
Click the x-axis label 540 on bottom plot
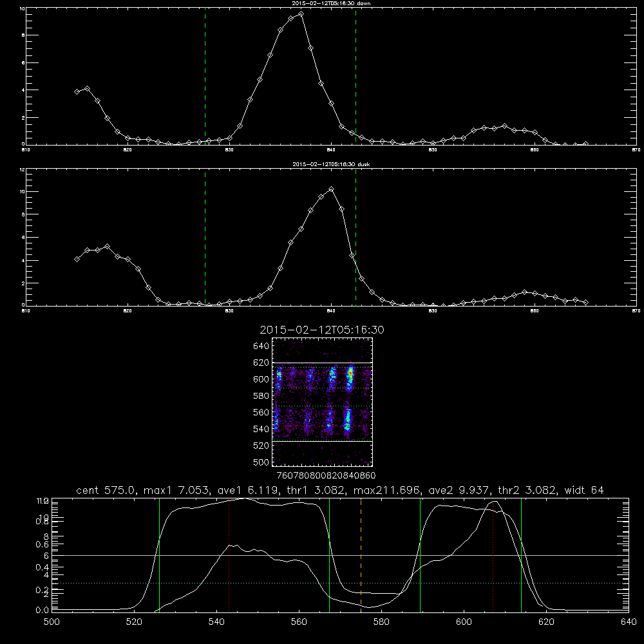point(216,622)
